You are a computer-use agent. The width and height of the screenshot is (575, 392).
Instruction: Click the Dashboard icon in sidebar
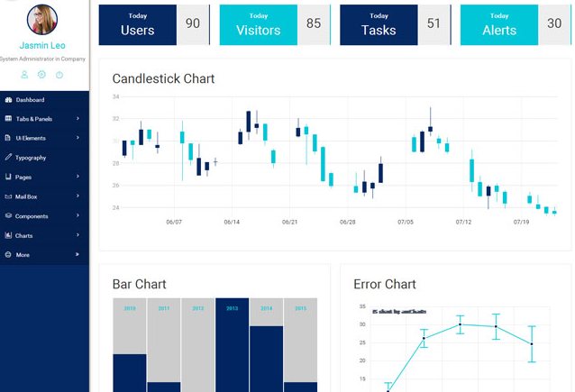[8, 100]
